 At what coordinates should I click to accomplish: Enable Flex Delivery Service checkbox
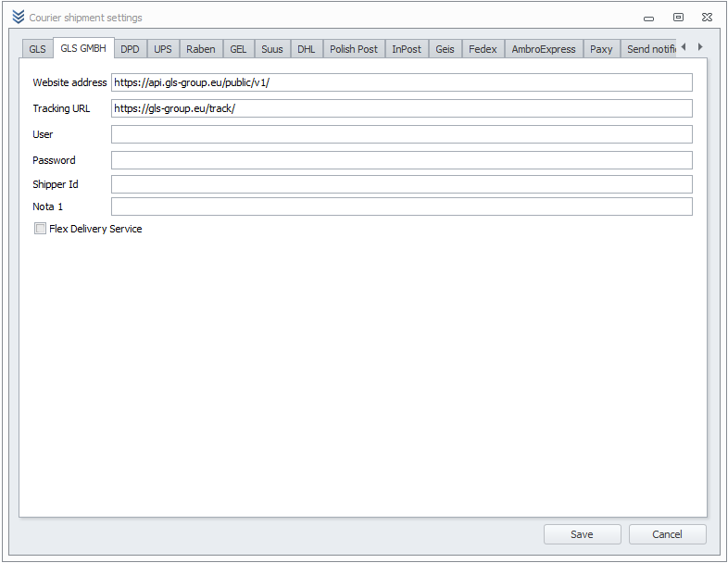point(41,229)
